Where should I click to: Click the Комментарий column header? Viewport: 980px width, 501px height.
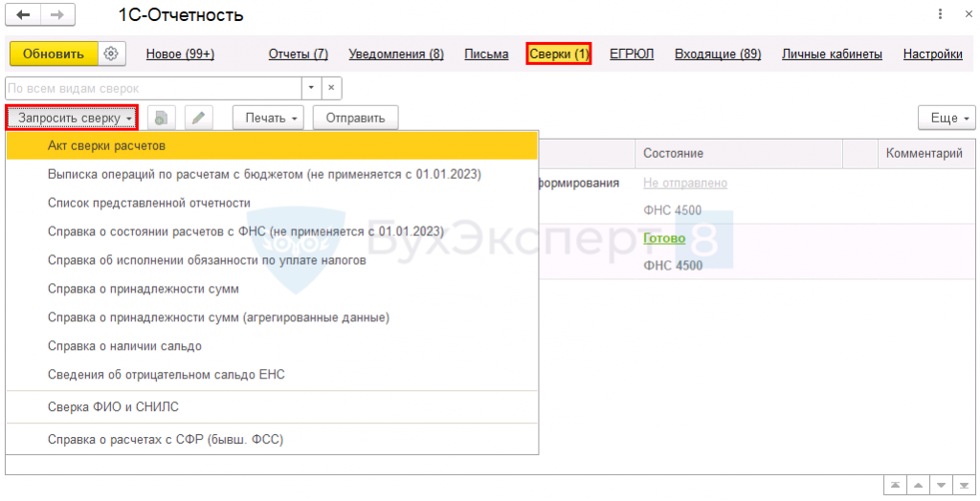tap(924, 154)
